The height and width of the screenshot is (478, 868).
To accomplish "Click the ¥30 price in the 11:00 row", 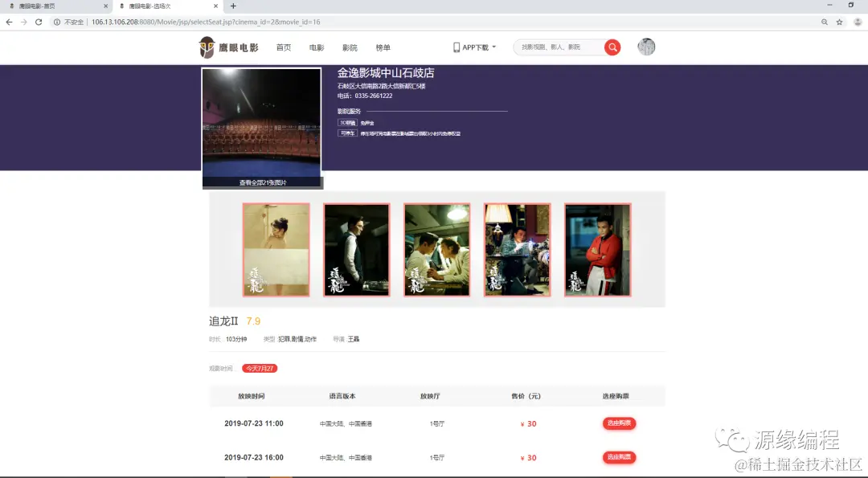I will click(x=528, y=424).
